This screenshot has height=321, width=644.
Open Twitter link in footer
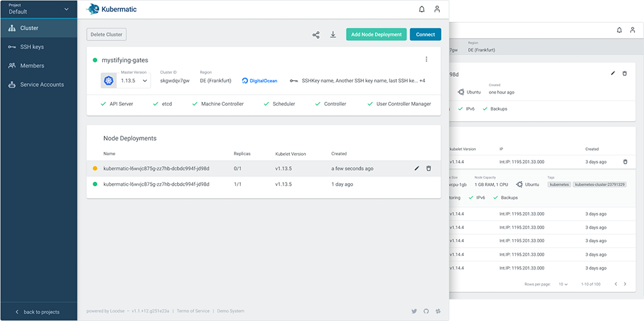pos(414,311)
